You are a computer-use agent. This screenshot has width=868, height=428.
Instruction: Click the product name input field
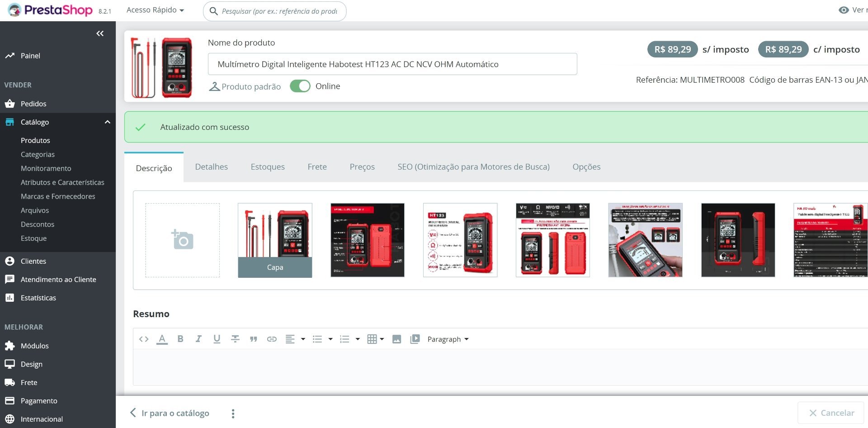pos(392,64)
